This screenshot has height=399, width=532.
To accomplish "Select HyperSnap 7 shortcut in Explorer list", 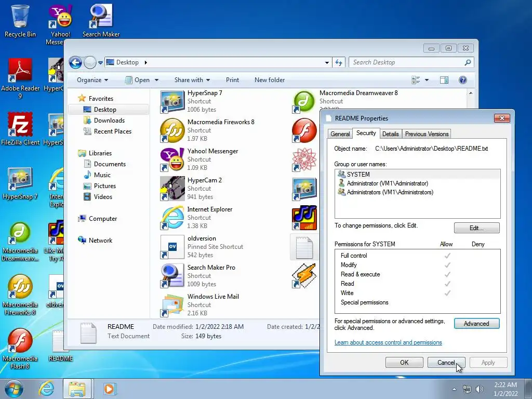I will pos(192,101).
